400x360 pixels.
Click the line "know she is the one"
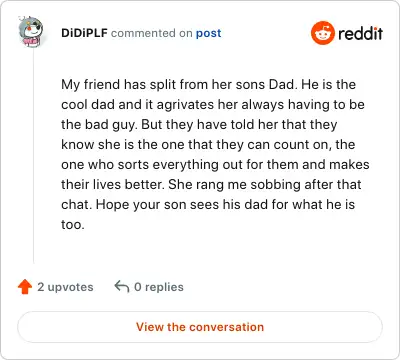pyautogui.click(x=123, y=145)
